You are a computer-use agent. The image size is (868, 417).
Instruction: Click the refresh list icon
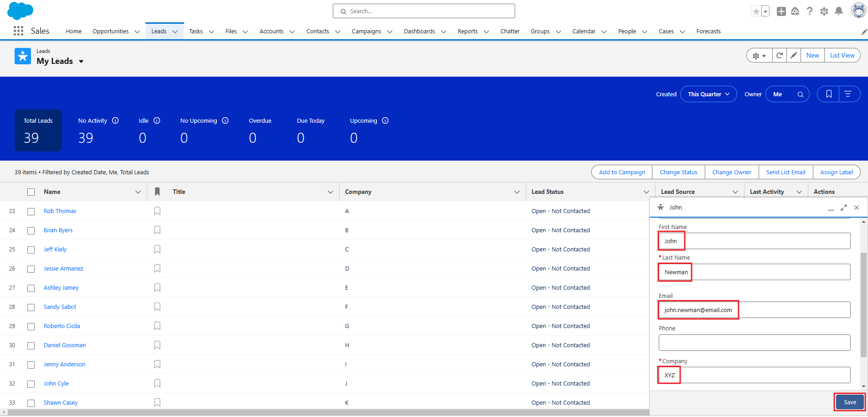[x=780, y=56]
